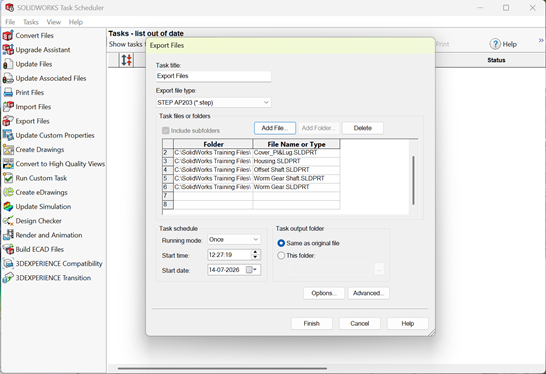Image resolution: width=546 pixels, height=374 pixels.
Task: Open the Convert Files task icon
Action: [x=8, y=36]
